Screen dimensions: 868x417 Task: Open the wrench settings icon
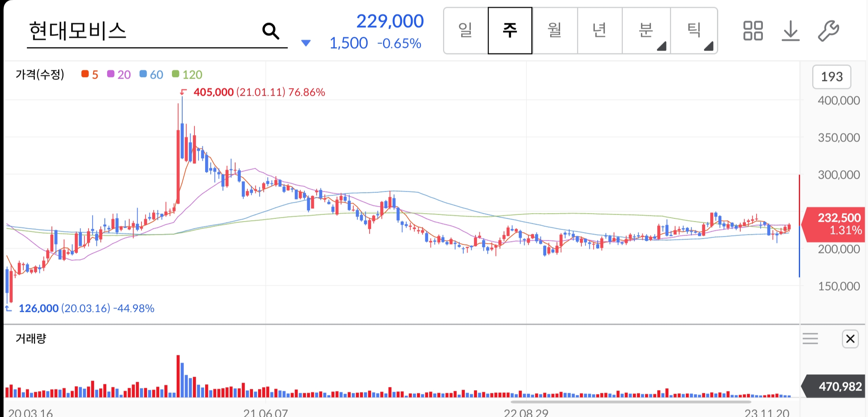coord(828,31)
